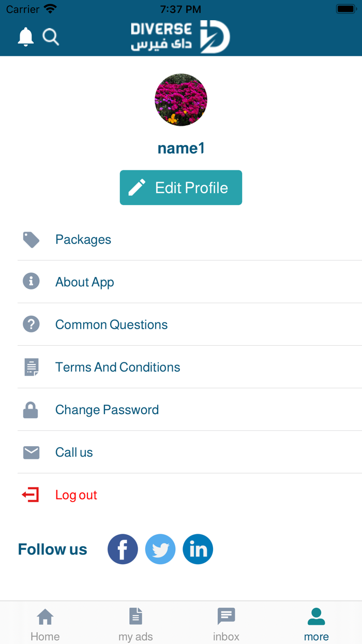The image size is (362, 644).
Task: Click the Call us envelope icon
Action: [x=31, y=452]
